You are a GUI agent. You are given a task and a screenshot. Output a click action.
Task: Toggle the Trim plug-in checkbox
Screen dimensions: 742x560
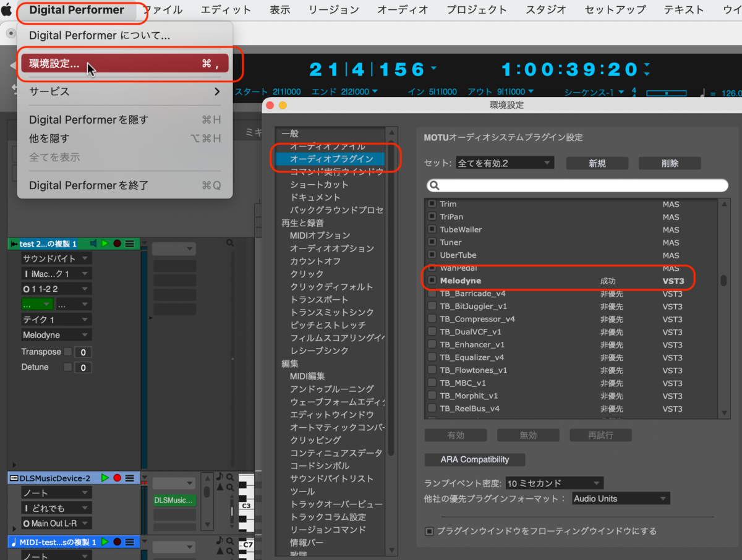coord(432,204)
